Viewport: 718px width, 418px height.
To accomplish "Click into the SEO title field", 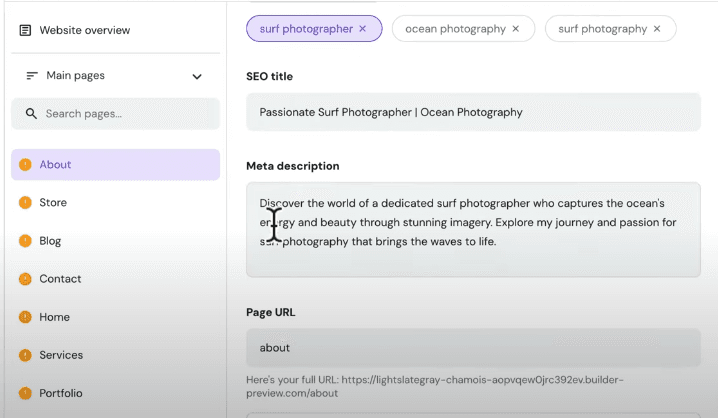I will 473,112.
